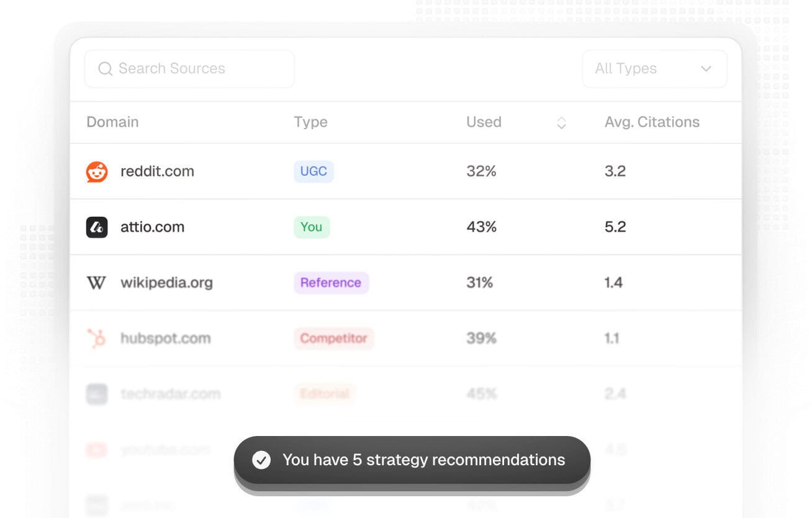Image resolution: width=812 pixels, height=518 pixels.
Task: Click the checkmark icon in the recommendations toast
Action: (x=261, y=460)
